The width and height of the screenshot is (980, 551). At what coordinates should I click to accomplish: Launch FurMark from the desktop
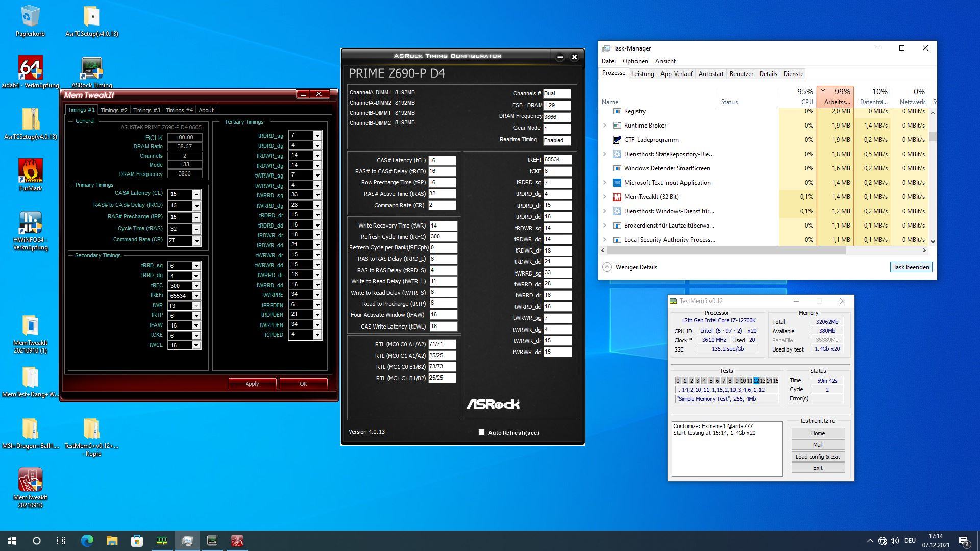[x=30, y=175]
